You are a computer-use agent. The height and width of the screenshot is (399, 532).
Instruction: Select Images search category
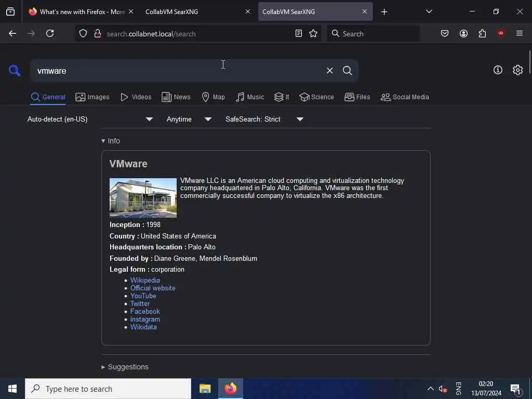92,97
